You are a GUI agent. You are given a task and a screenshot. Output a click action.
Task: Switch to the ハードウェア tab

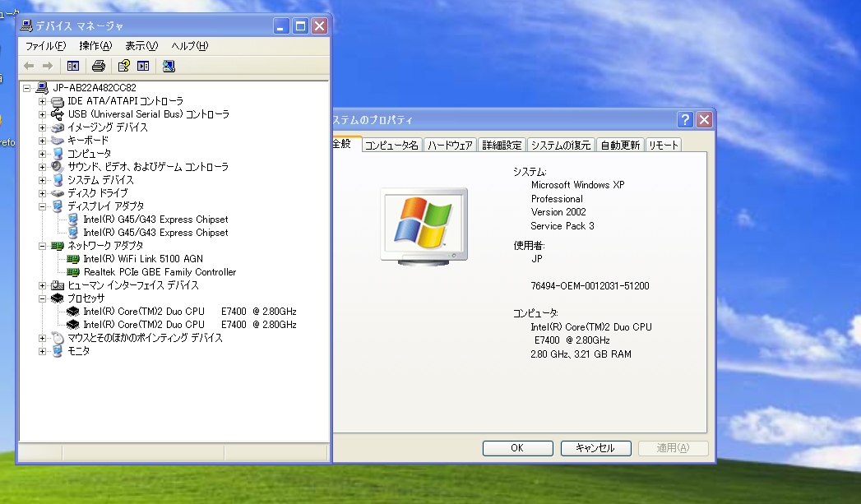[447, 144]
